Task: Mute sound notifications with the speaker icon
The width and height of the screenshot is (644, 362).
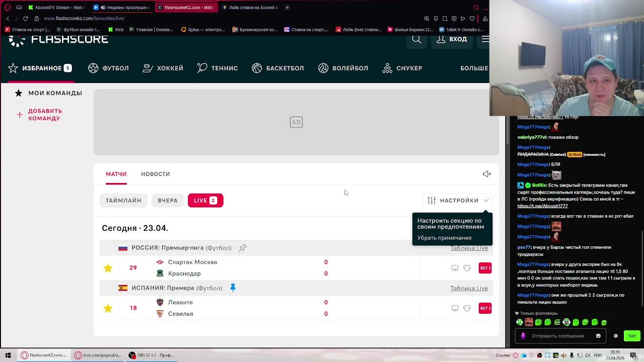Action: click(x=487, y=174)
